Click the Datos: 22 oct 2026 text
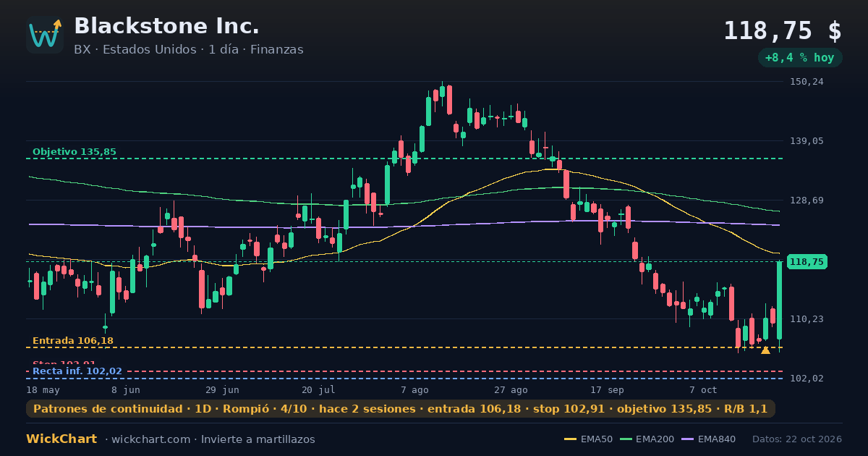The image size is (868, 456). 797,439
